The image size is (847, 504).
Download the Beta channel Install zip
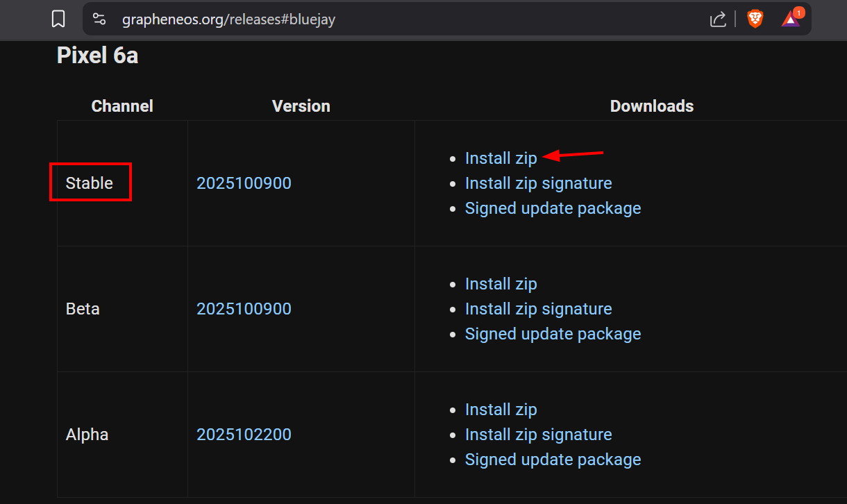pos(501,284)
